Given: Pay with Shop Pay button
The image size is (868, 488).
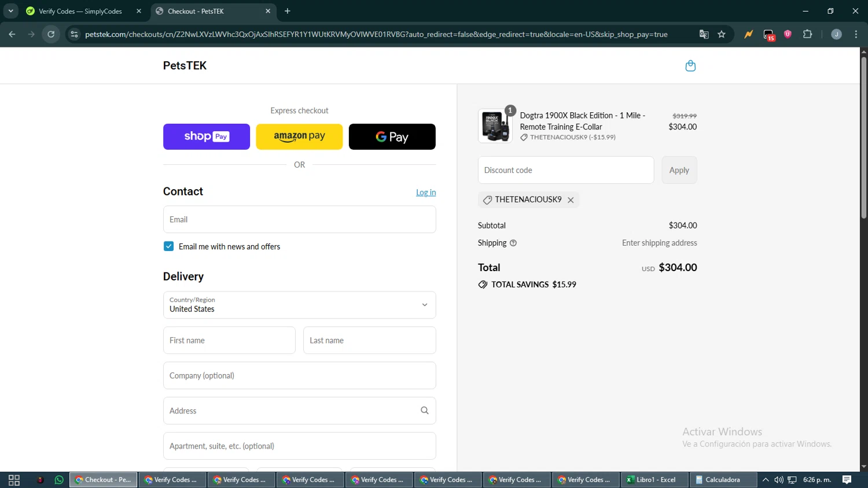Looking at the screenshot, I should tap(207, 137).
